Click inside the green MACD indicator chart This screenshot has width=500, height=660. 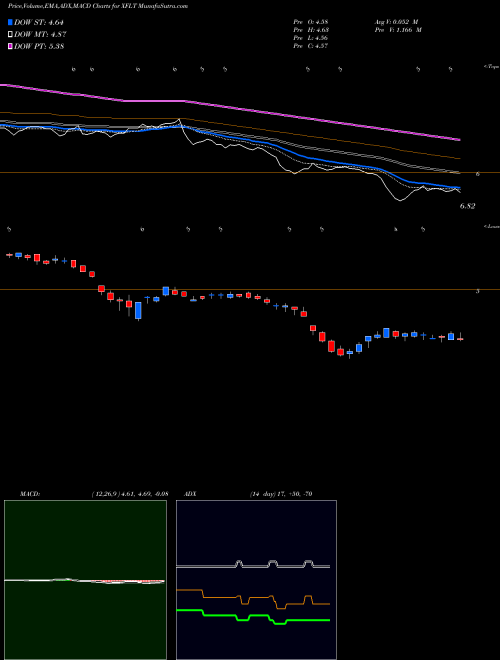85,580
